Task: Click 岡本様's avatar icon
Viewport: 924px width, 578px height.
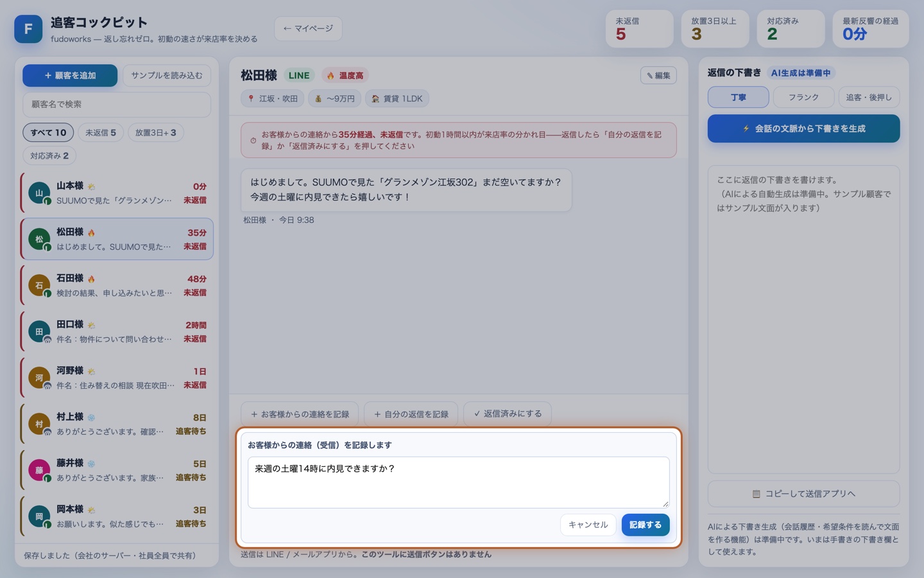Action: pyautogui.click(x=39, y=516)
